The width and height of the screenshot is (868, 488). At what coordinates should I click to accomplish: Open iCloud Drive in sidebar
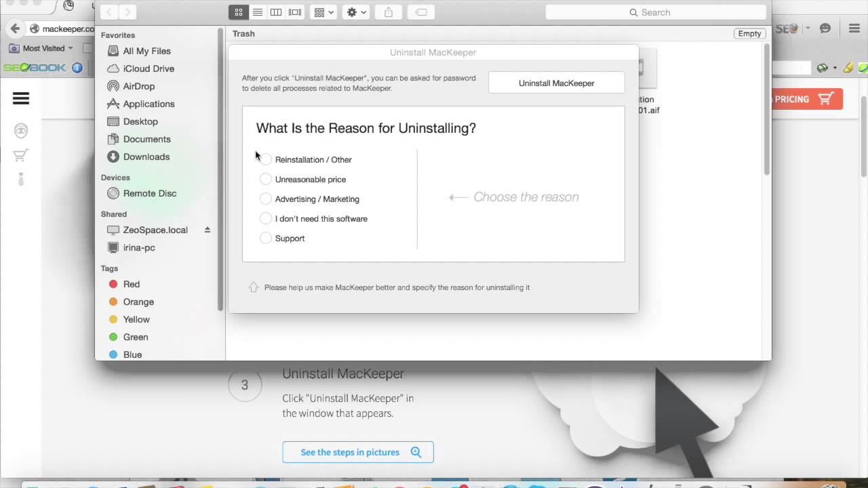tap(149, 68)
